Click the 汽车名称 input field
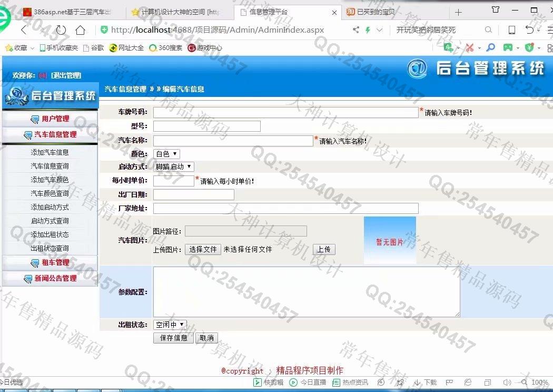Screen dimensions: 553x392 pos(233,141)
